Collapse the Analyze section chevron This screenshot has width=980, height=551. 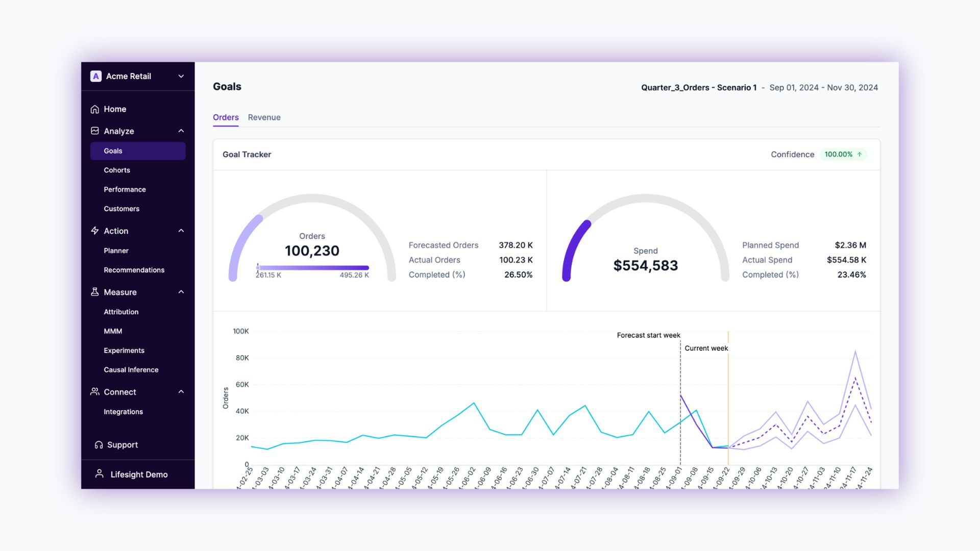[x=181, y=131]
